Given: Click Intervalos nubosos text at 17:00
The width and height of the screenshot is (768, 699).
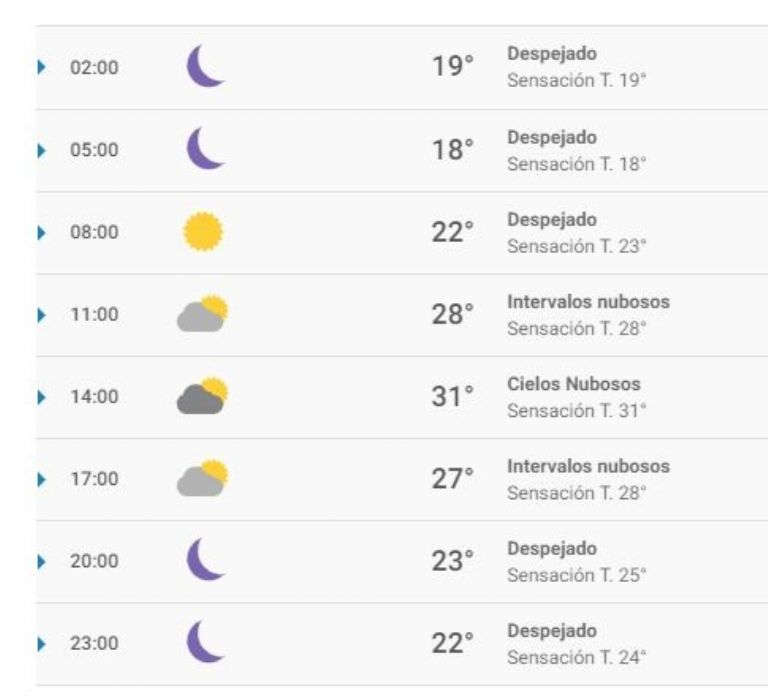Looking at the screenshot, I should [588, 466].
